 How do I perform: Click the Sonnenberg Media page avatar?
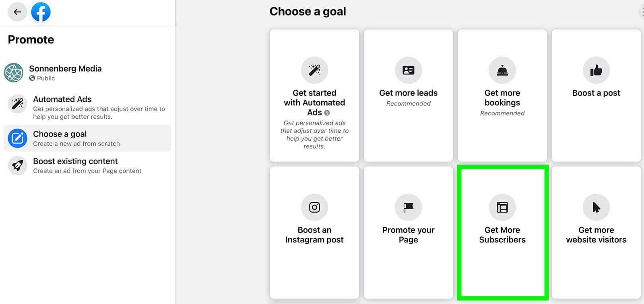(14, 73)
